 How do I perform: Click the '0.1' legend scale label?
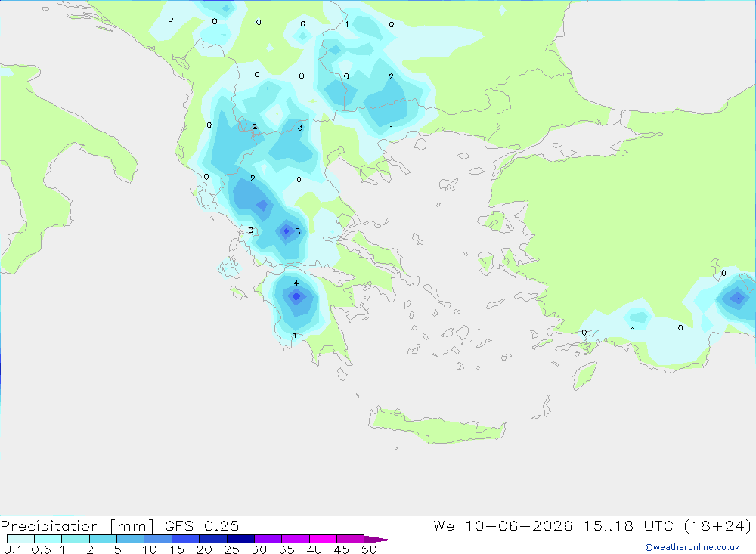tap(13, 549)
